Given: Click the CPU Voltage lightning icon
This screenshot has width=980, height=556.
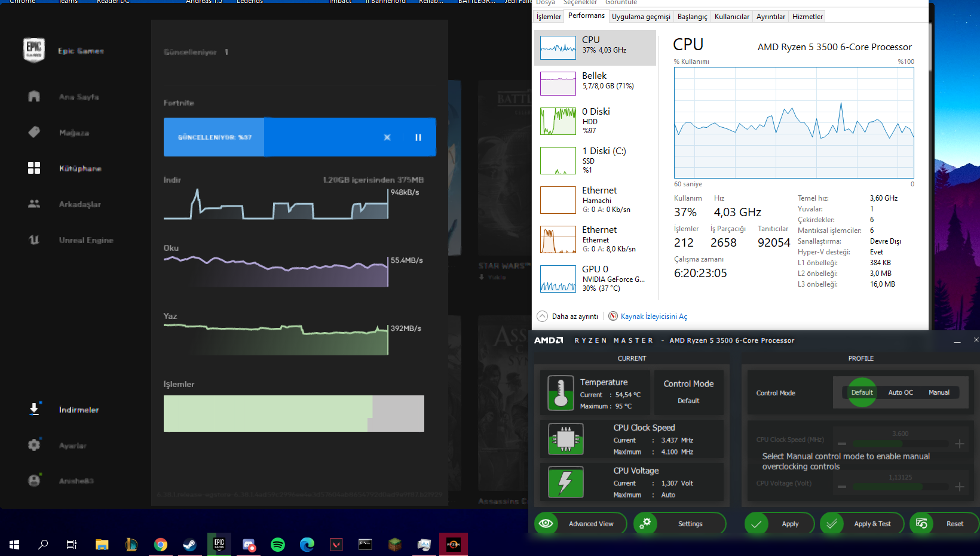Looking at the screenshot, I should click(x=565, y=482).
